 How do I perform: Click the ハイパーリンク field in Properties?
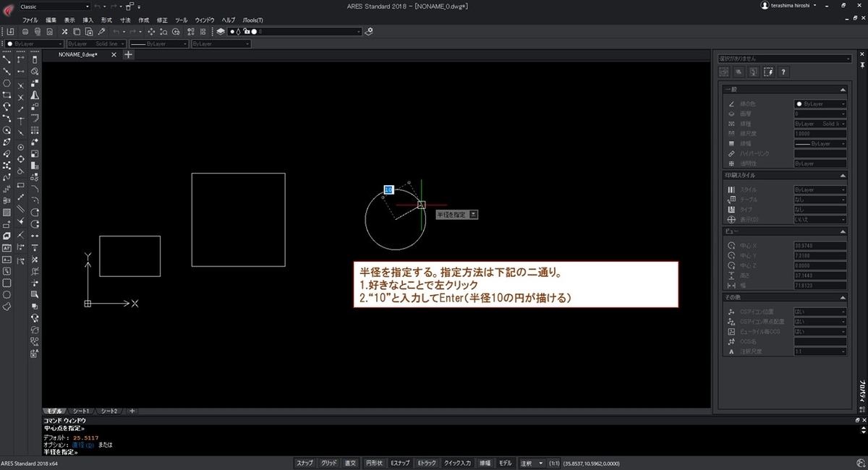click(820, 154)
